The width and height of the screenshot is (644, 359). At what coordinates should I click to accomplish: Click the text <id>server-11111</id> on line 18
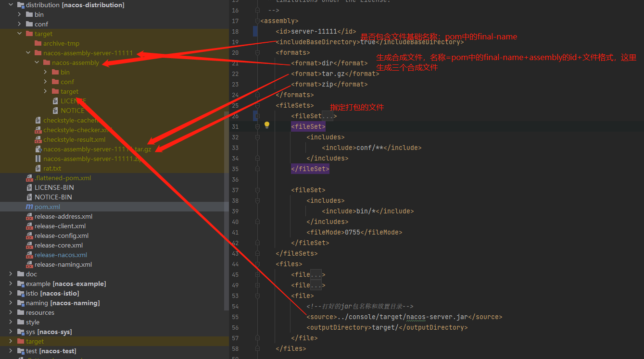coord(316,31)
